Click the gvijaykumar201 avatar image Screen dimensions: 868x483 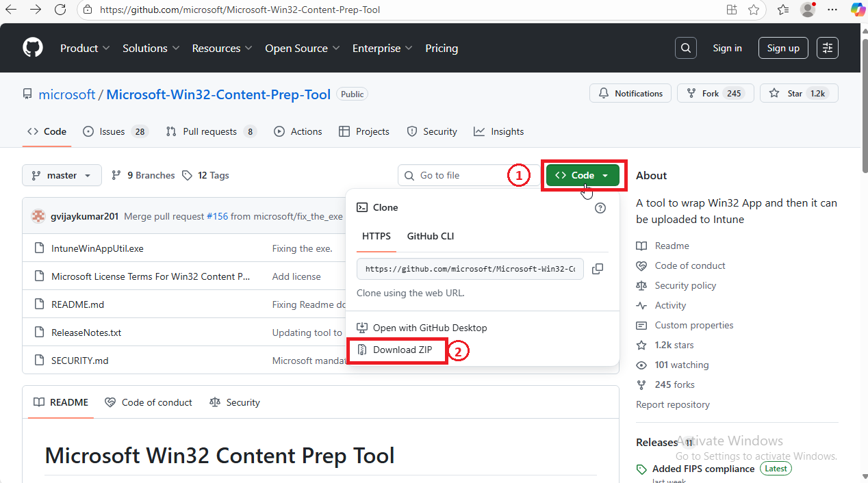click(x=38, y=216)
